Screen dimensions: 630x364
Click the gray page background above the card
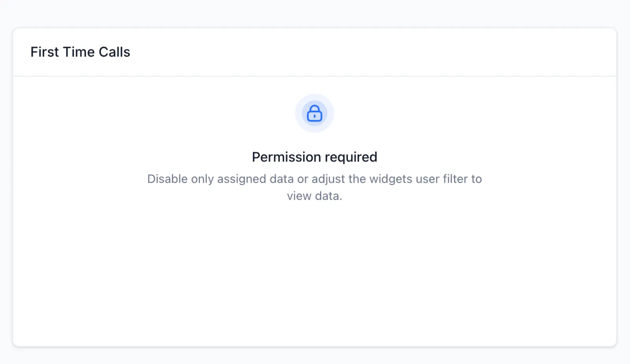point(315,13)
